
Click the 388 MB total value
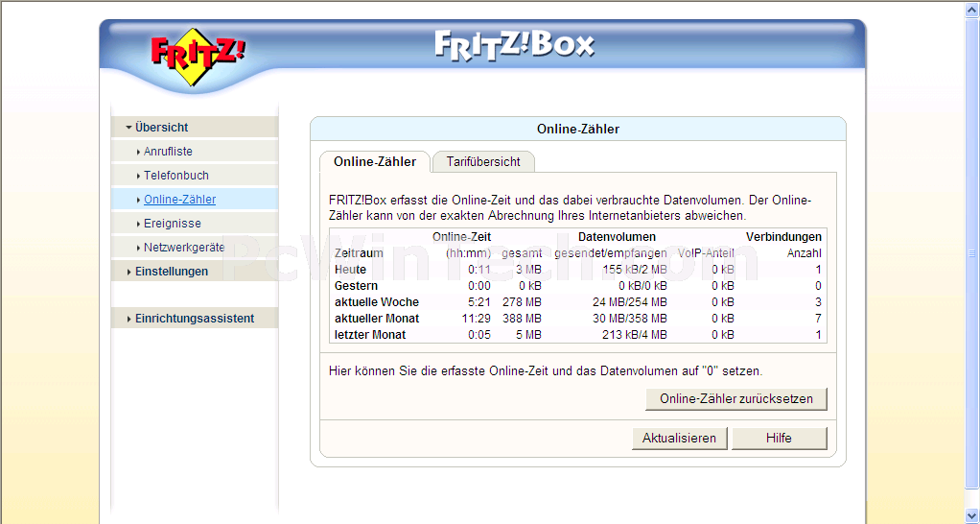522,319
